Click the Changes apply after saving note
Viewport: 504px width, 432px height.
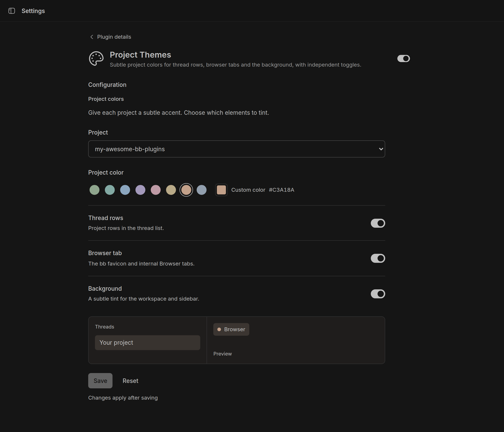pyautogui.click(x=123, y=398)
